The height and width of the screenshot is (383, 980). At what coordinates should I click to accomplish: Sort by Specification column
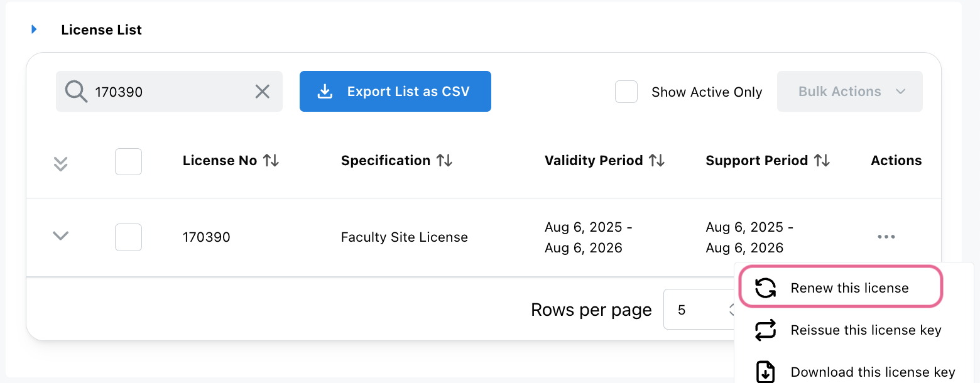444,161
